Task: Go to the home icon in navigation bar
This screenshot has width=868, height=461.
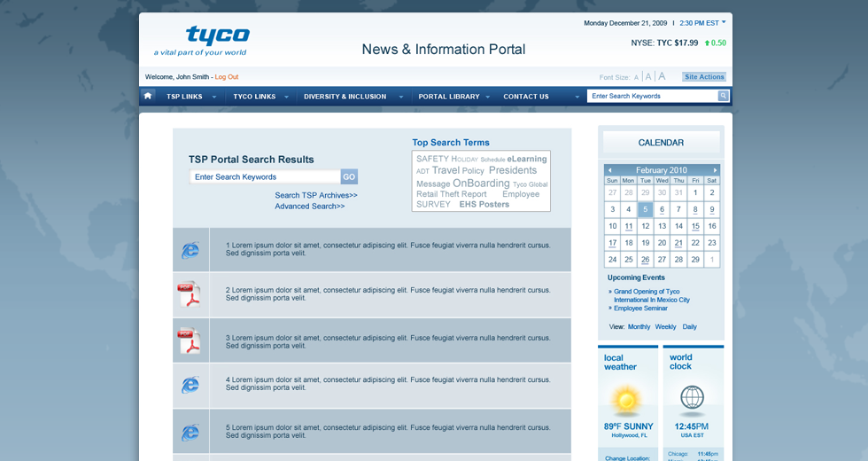Action: point(148,96)
